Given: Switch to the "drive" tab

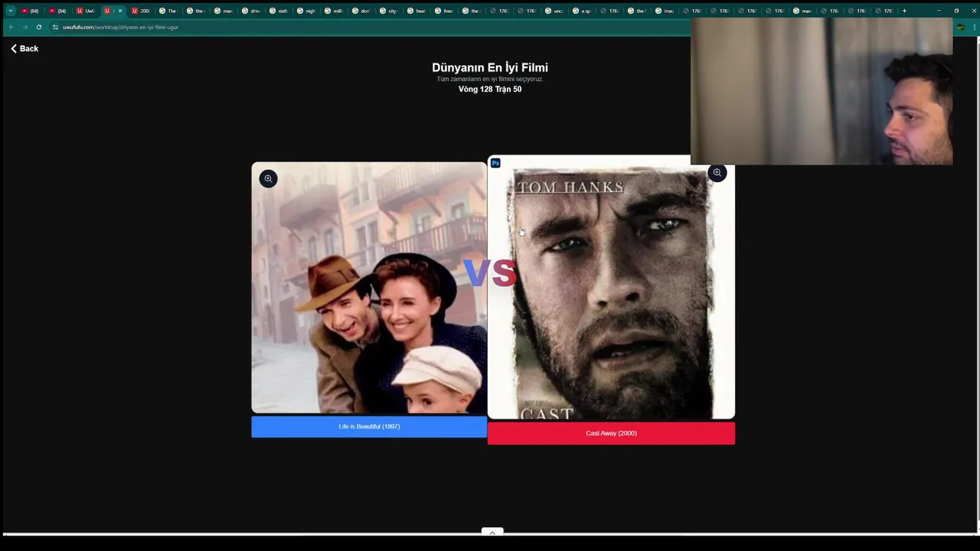Looking at the screenshot, I should tap(251, 11).
